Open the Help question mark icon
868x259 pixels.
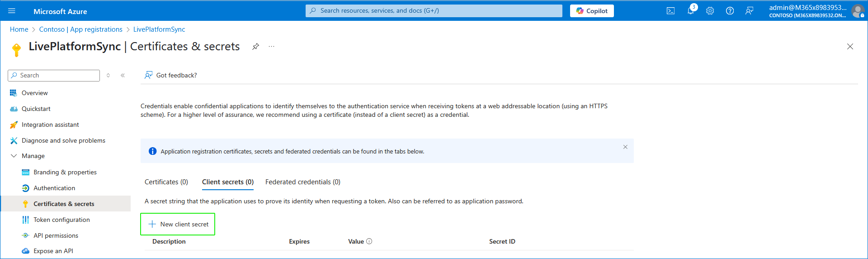tap(730, 11)
